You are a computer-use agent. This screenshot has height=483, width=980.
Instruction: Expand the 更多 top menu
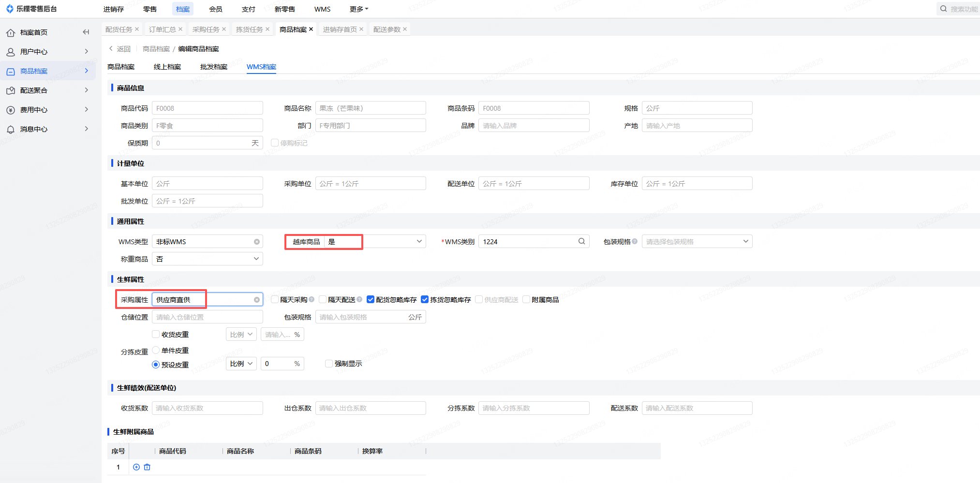coord(359,9)
